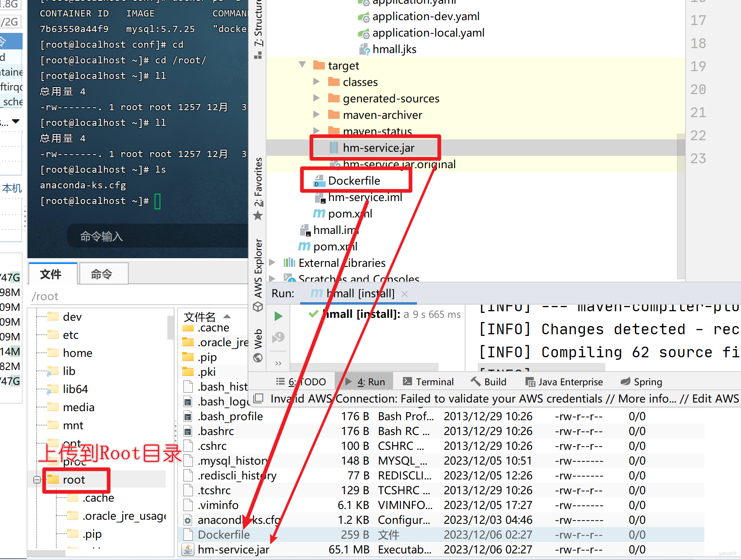Expand the generated-sources folder
This screenshot has width=741, height=560.
(x=317, y=98)
